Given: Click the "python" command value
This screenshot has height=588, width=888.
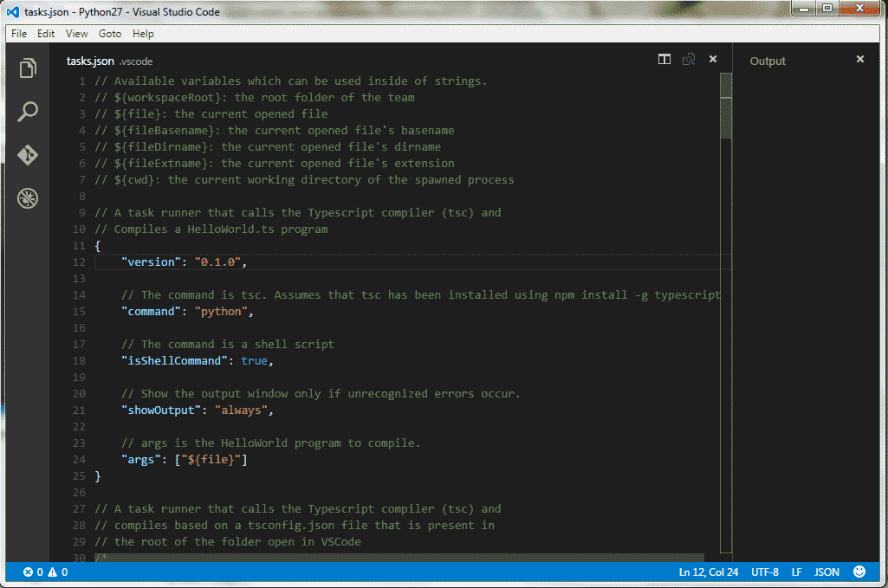Looking at the screenshot, I should pos(222,311).
